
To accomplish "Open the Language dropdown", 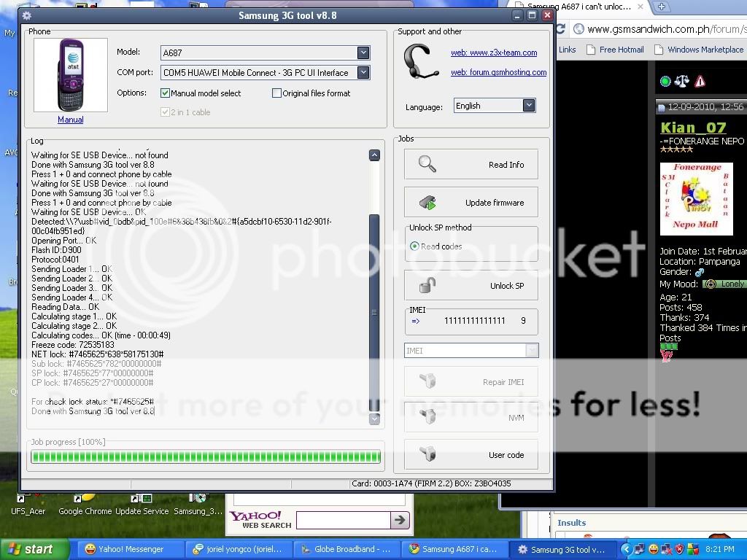I will [529, 105].
